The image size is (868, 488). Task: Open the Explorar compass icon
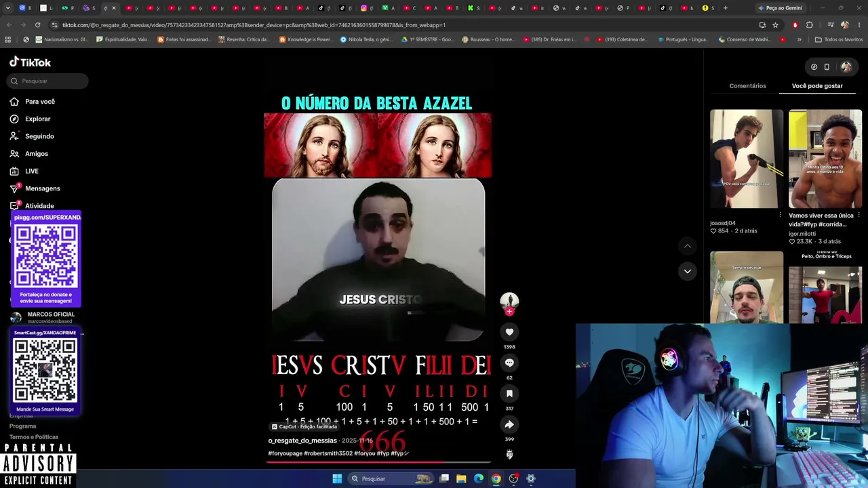click(14, 119)
